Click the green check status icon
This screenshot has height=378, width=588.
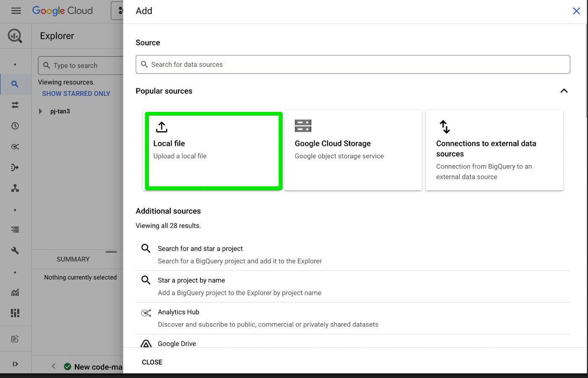[67, 367]
